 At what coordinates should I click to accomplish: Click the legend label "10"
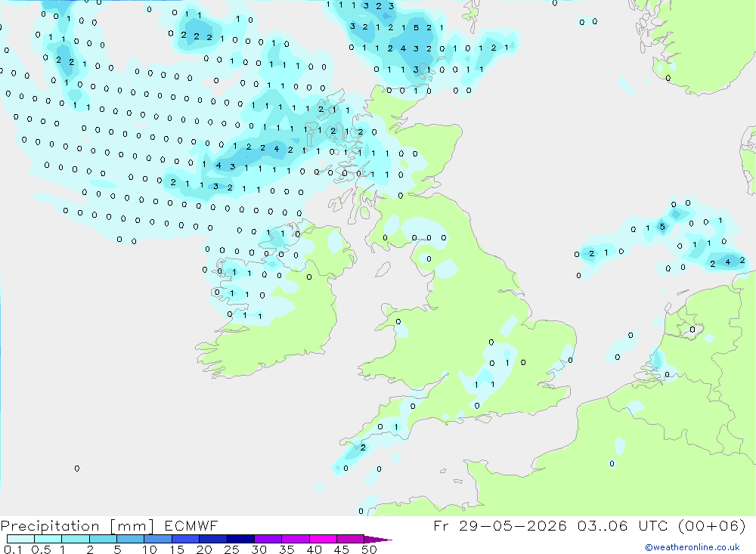point(149,549)
